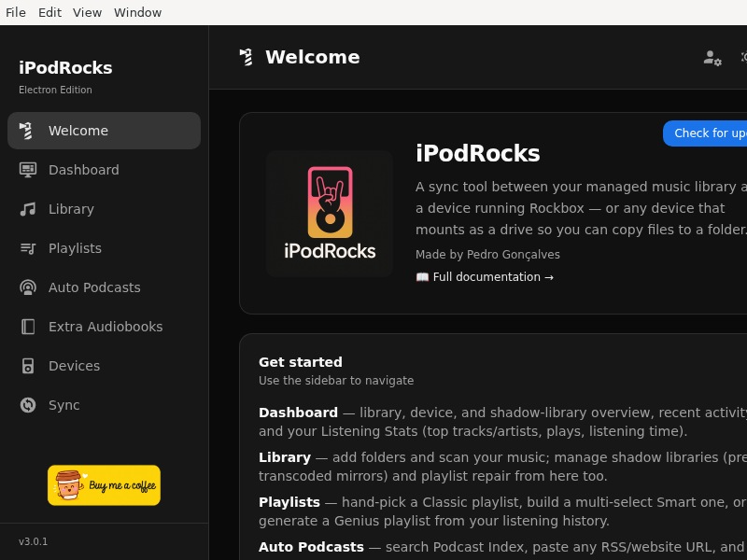Open the Playlists section
Image resolution: width=747 pixels, height=560 pixels.
104,248
